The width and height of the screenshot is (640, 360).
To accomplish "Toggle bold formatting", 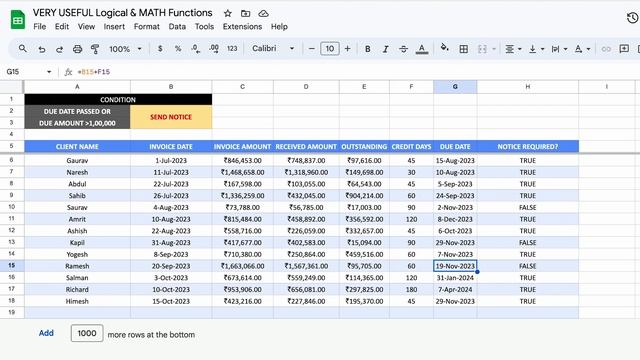I will point(367,49).
